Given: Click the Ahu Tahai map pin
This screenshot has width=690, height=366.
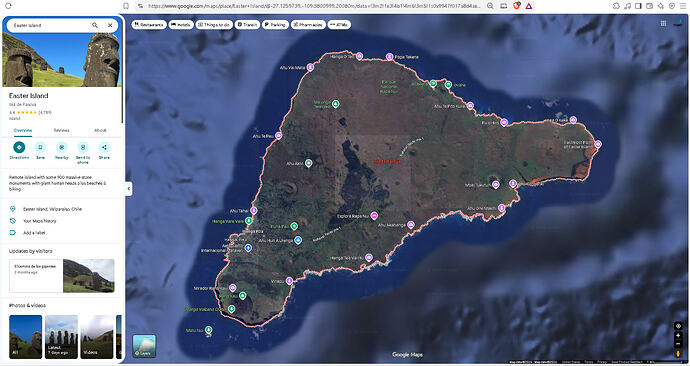Looking at the screenshot, I should pyautogui.click(x=253, y=211).
